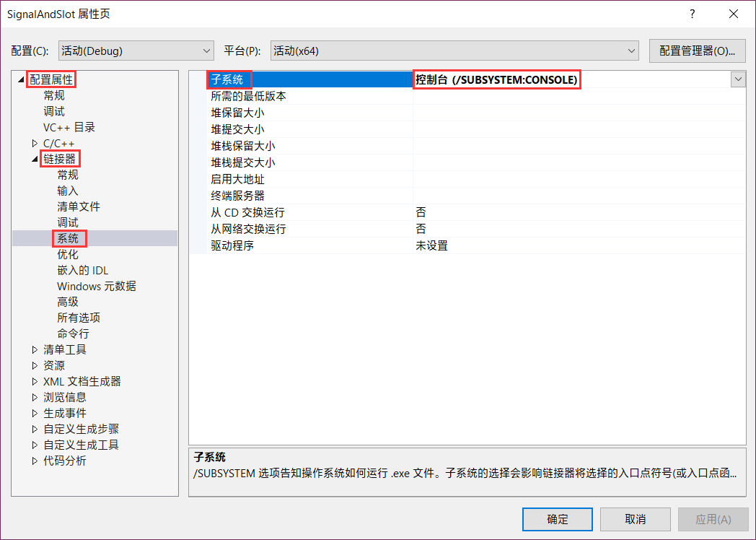This screenshot has width=756, height=540.
Task: Select 输入 under 链接器
Action: [x=68, y=191]
